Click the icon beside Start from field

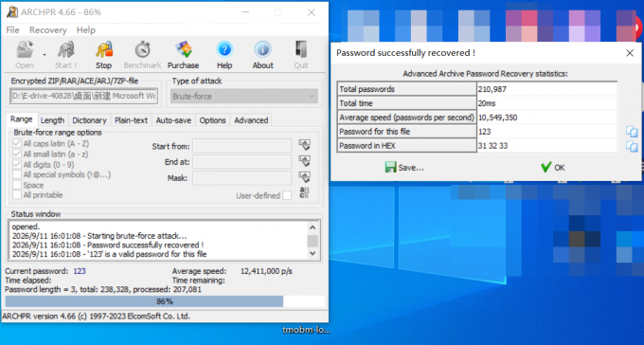[x=304, y=145]
